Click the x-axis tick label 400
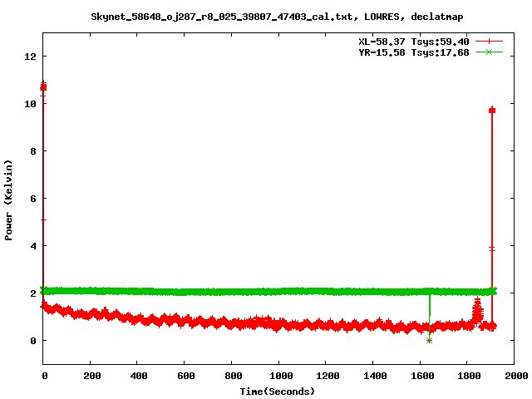This screenshot has height=399, width=532. click(x=139, y=376)
